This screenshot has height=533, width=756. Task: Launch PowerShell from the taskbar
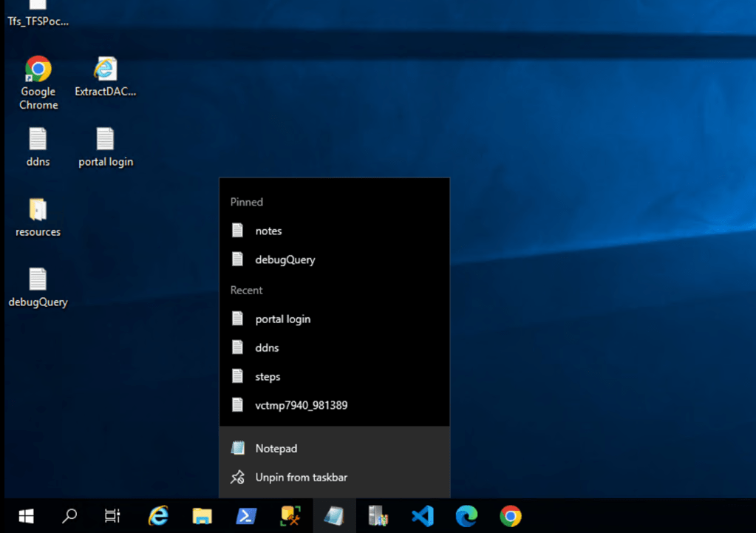tap(246, 516)
